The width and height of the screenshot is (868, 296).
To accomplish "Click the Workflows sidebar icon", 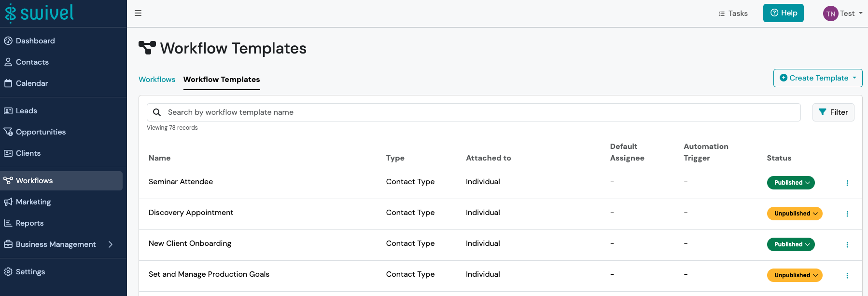I will pyautogui.click(x=8, y=181).
